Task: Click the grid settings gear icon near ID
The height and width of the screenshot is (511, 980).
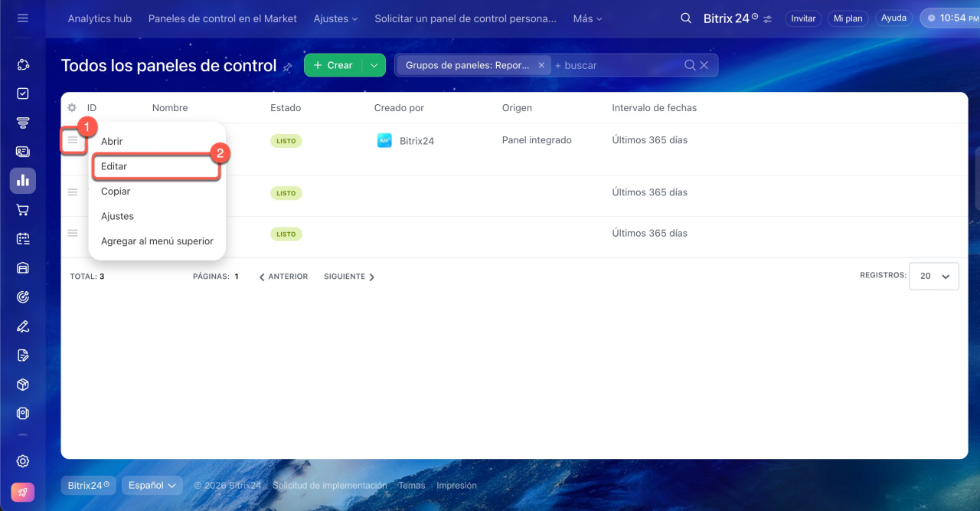Action: 72,108
